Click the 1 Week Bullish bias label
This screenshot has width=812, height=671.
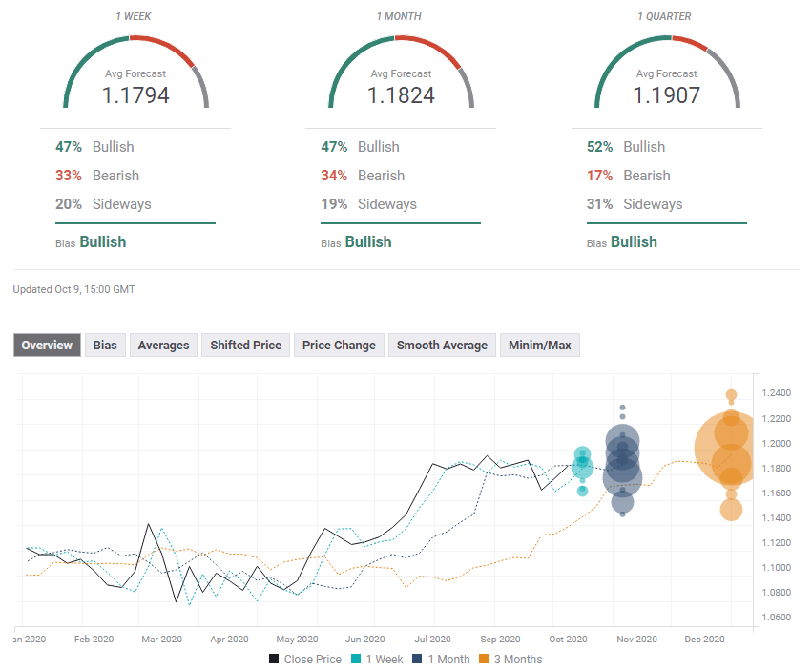(102, 242)
